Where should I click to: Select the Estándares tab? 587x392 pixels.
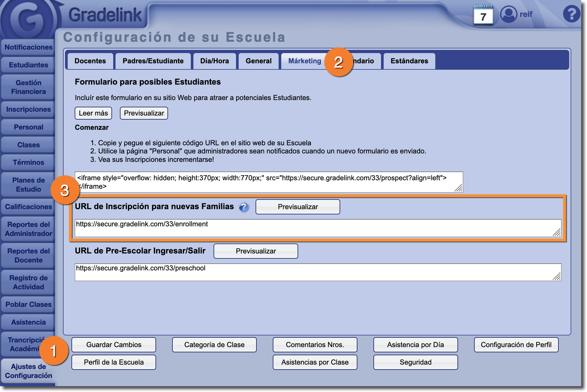409,61
